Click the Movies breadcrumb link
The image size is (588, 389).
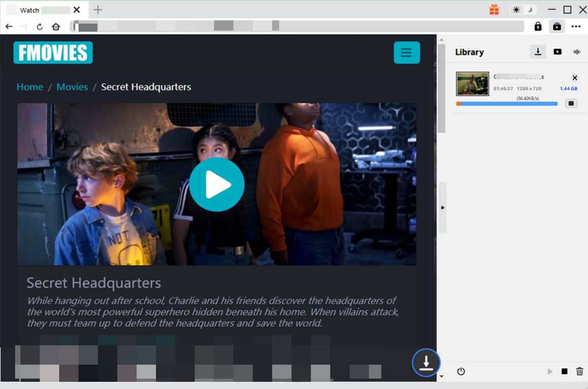coord(72,87)
